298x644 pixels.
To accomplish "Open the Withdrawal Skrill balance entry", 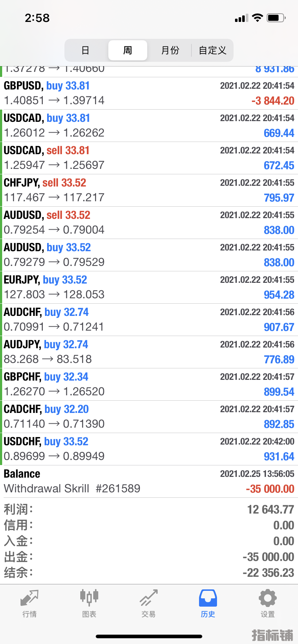I will (149, 481).
